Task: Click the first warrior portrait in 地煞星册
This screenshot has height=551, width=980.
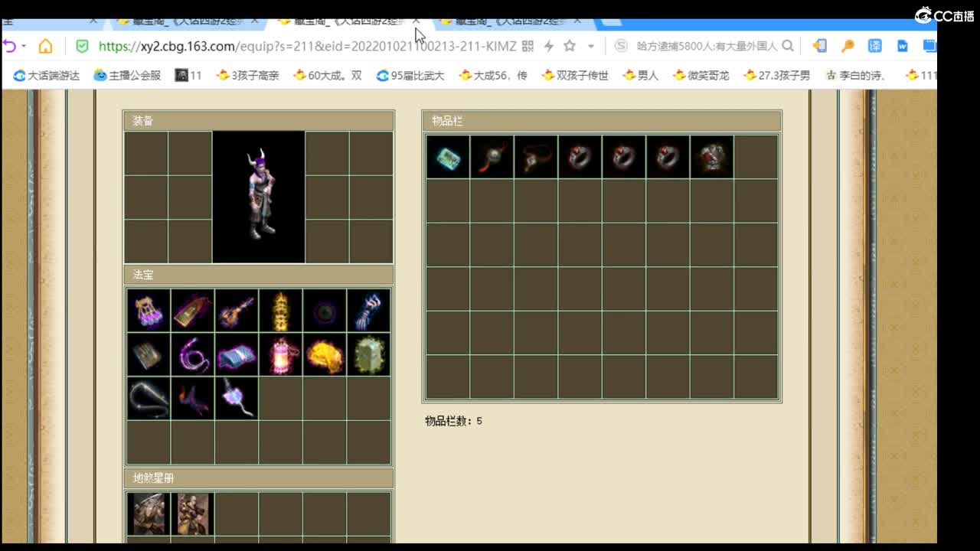Action: click(x=149, y=514)
